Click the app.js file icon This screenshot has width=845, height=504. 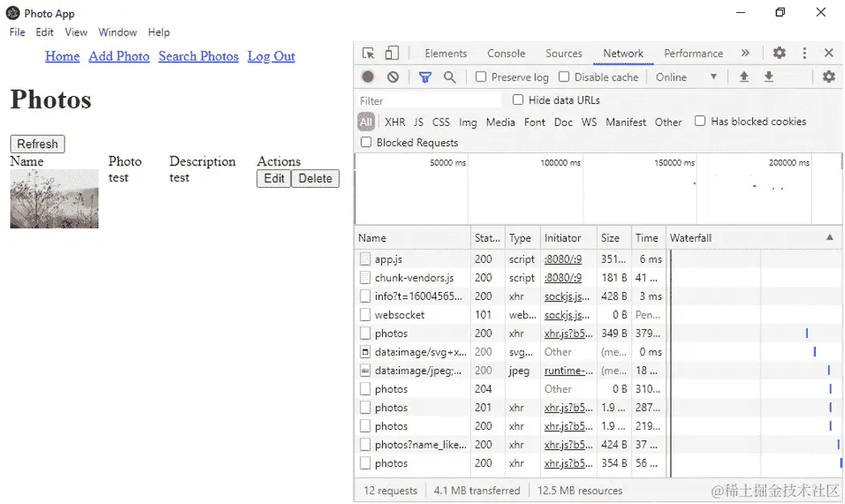365,260
